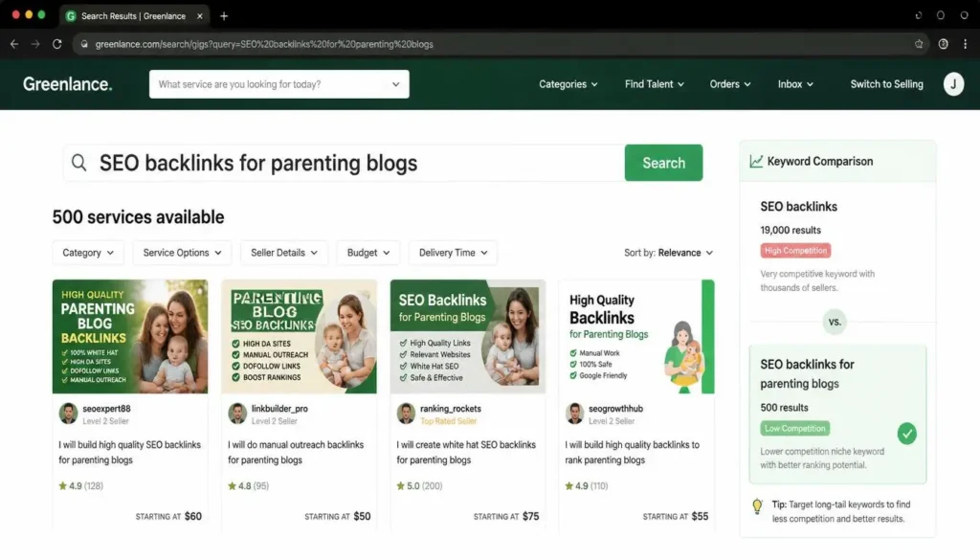The image size is (980, 560).
Task: Click the lightbulb tip icon
Action: coord(757,506)
